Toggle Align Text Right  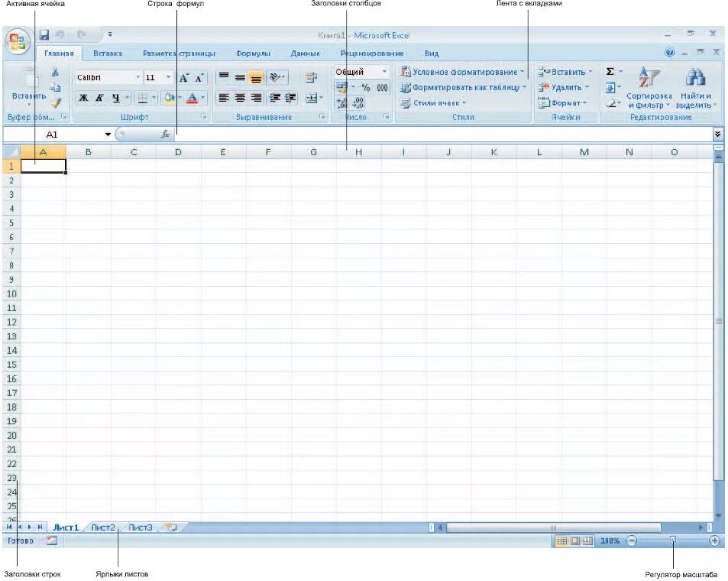[256, 98]
